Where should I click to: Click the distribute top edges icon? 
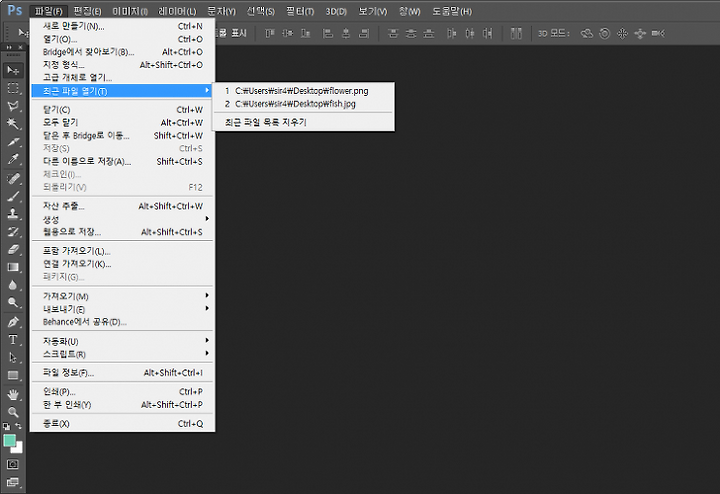(393, 33)
